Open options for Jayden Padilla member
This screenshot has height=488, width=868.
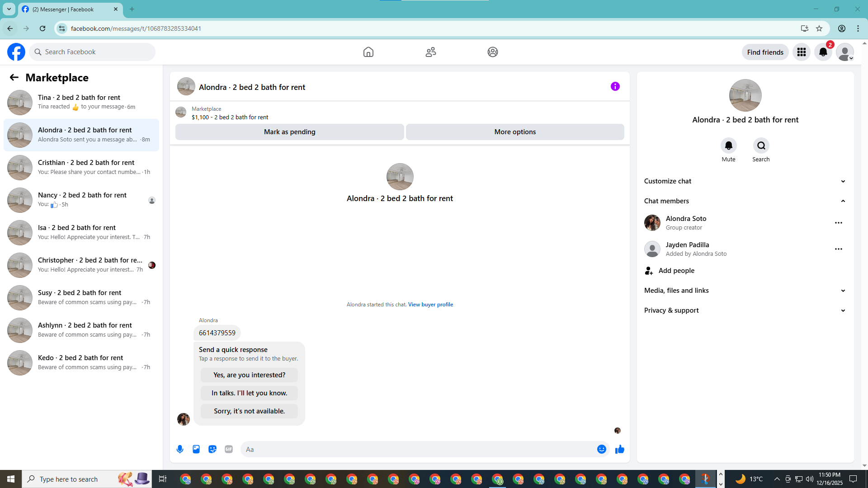click(x=839, y=249)
